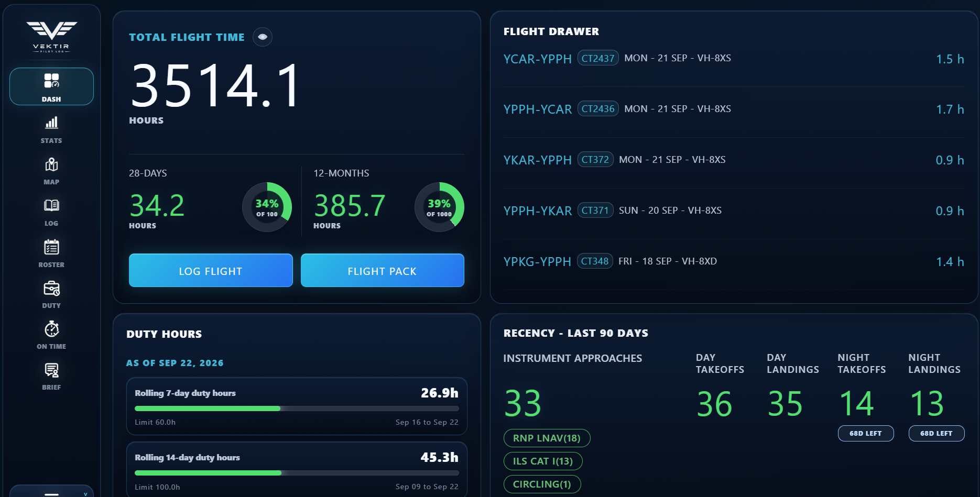Image resolution: width=980 pixels, height=497 pixels.
Task: Click 68D LEFT badge under night takeoffs
Action: [x=866, y=434]
